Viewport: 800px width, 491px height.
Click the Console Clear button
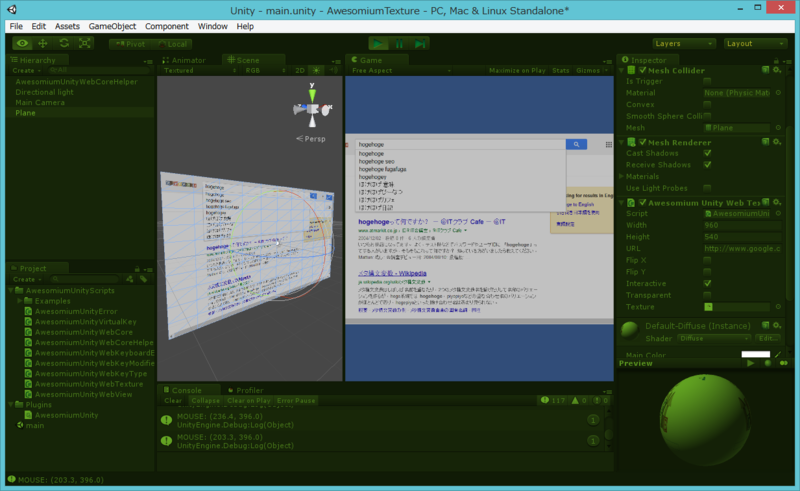[173, 401]
